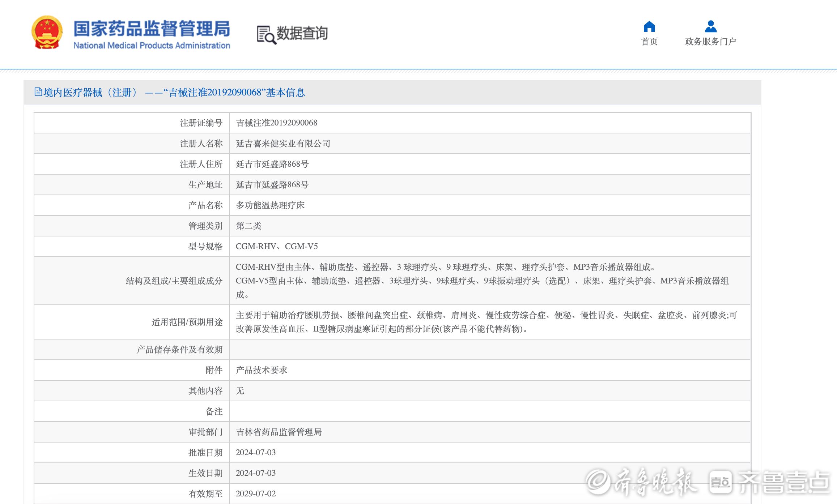The image size is (837, 504).
Task: Click the data query magnifier icon
Action: pyautogui.click(x=266, y=35)
